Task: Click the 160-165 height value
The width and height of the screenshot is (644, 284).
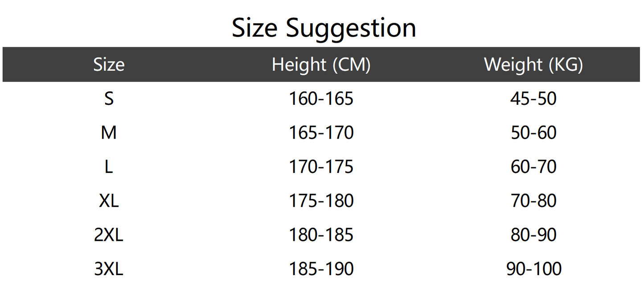Action: [x=321, y=99]
